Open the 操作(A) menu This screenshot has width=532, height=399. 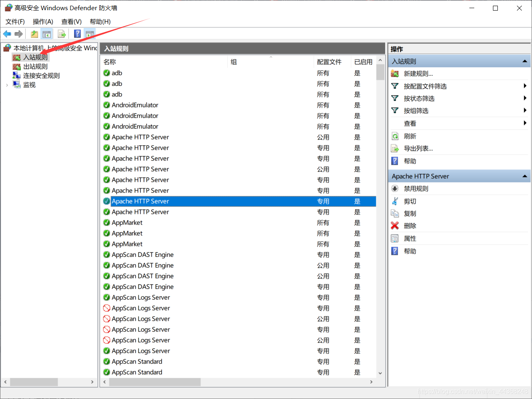pyautogui.click(x=43, y=22)
